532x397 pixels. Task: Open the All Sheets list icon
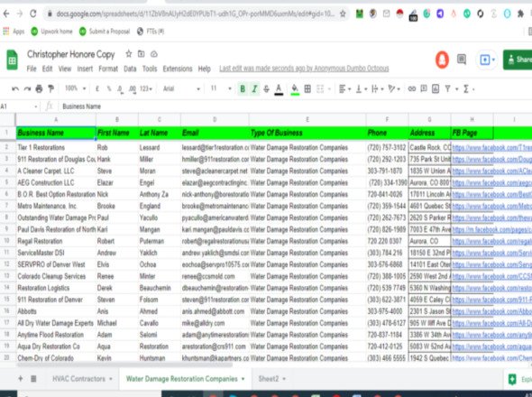tap(33, 378)
